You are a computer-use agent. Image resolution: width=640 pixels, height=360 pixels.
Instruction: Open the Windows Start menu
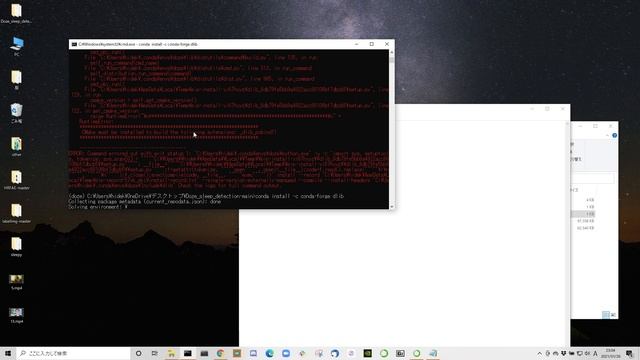point(8,353)
